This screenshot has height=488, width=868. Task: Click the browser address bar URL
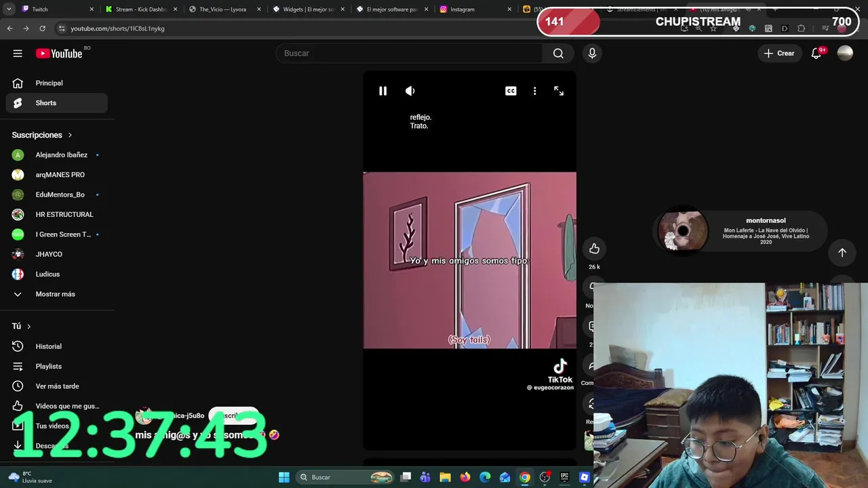point(117,28)
